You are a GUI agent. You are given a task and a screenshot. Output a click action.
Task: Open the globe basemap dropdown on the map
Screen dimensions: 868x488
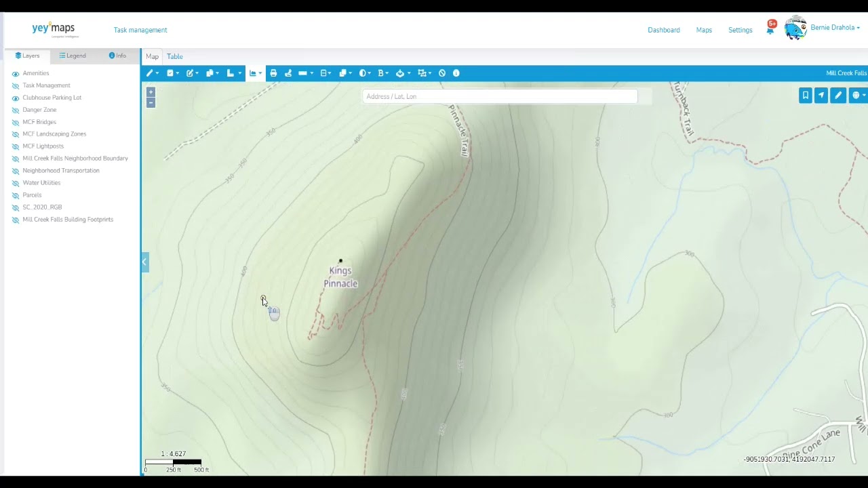click(859, 96)
